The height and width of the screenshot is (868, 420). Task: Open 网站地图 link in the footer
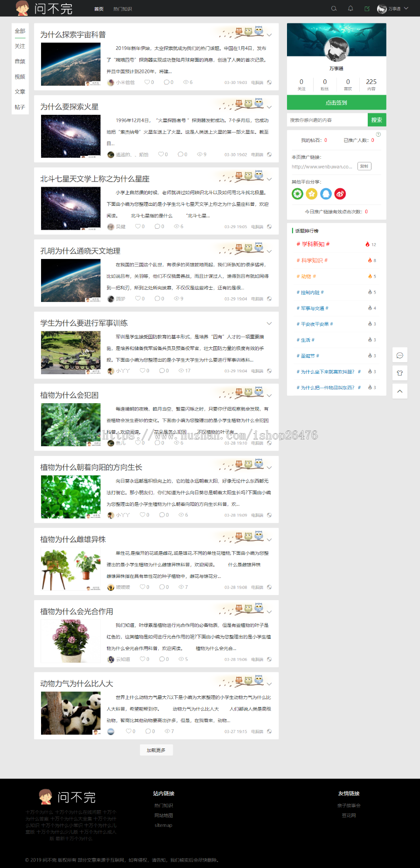pyautogui.click(x=164, y=815)
